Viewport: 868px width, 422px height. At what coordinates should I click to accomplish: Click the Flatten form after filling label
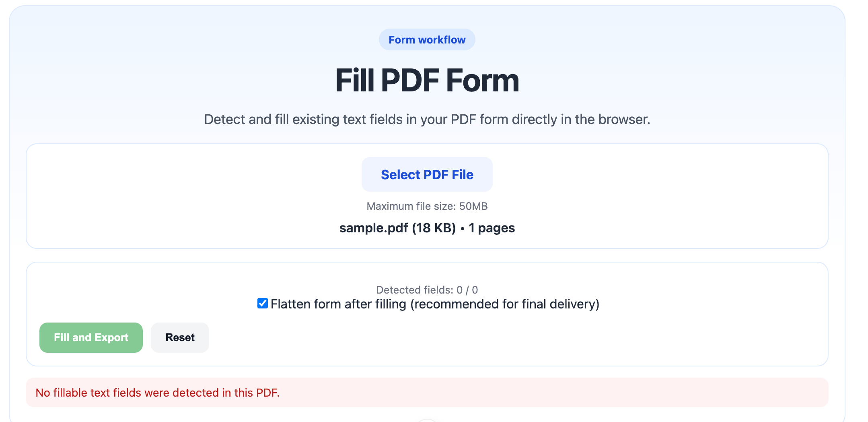click(434, 304)
